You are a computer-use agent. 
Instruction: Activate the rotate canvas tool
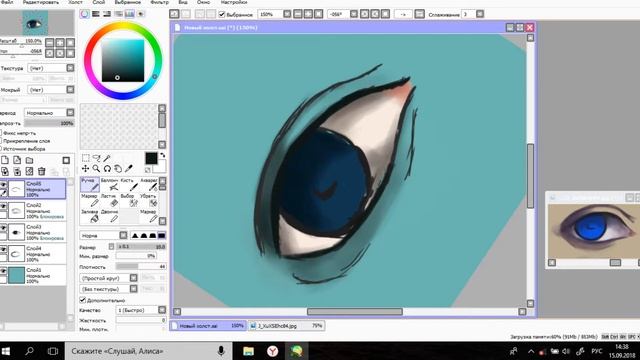pos(107,169)
